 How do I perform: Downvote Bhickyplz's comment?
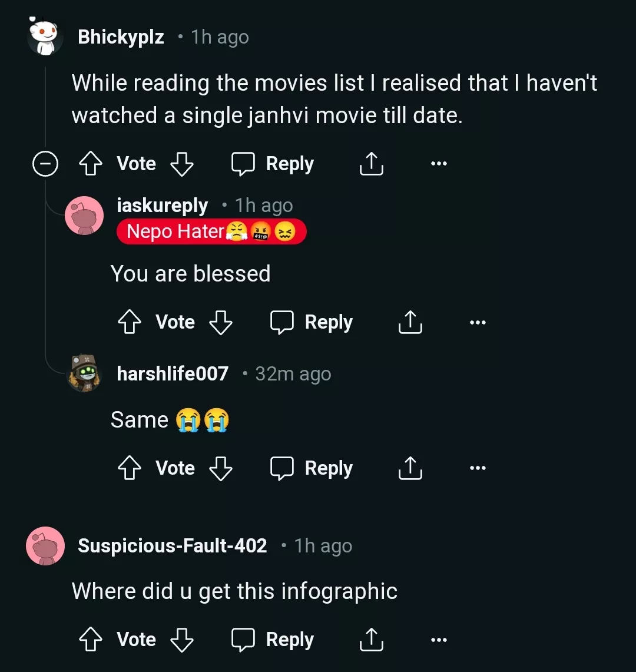point(181,164)
